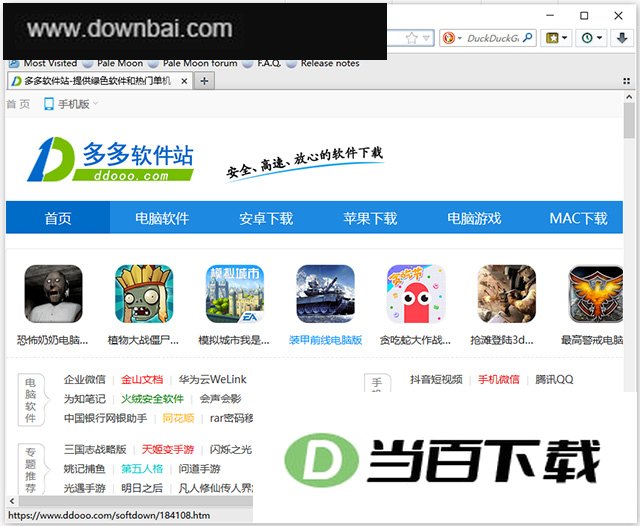Click the 华为云WeLink link
This screenshot has height=526, width=640.
point(212,379)
